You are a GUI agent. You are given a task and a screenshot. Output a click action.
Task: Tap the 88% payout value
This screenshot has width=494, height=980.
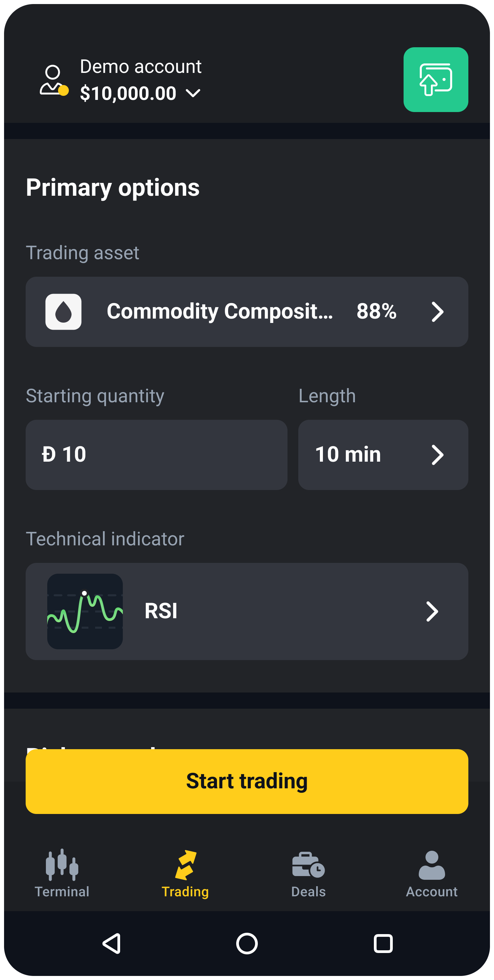tap(376, 311)
